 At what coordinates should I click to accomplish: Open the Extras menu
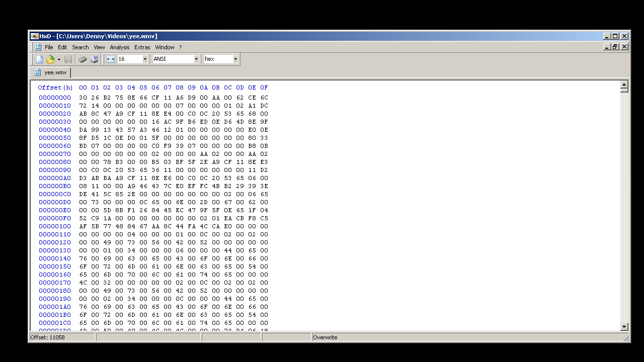pos(142,47)
